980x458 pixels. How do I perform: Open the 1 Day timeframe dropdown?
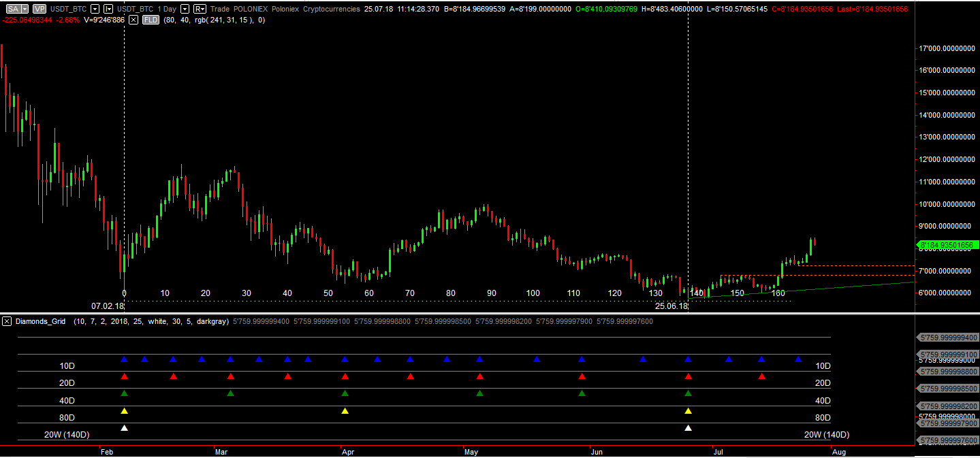(x=185, y=8)
